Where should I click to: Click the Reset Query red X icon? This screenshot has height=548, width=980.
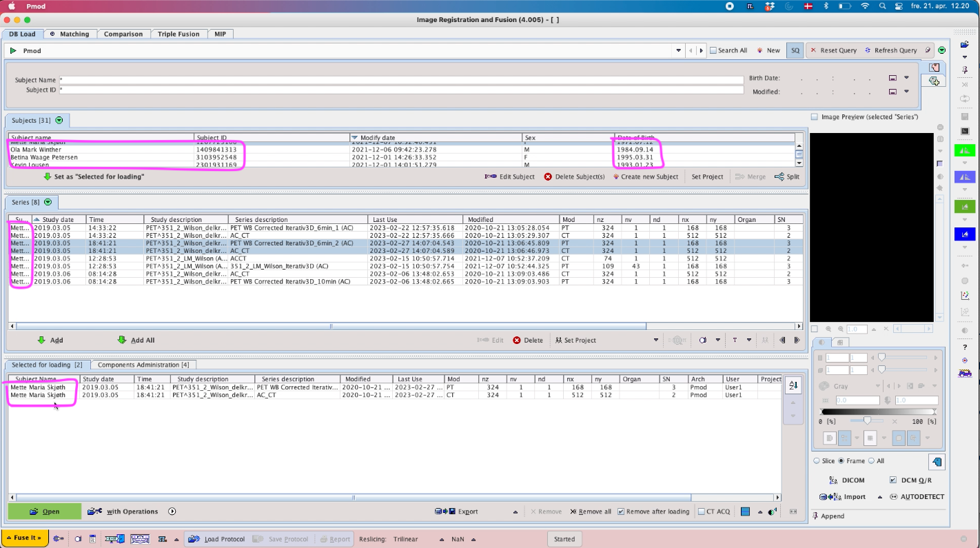point(813,50)
